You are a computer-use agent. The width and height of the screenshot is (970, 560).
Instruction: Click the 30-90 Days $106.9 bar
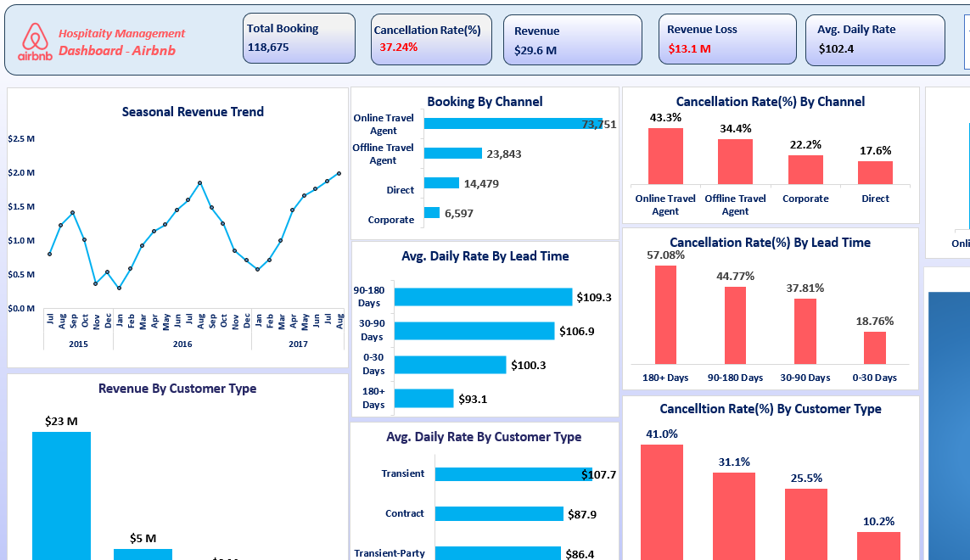(x=474, y=331)
